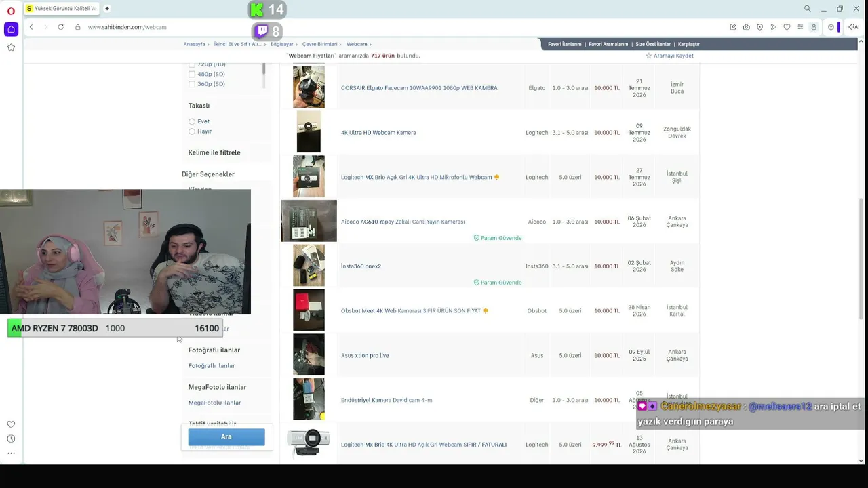Open the Fotoğraflı ilanlar filter link
The width and height of the screenshot is (868, 488).
[x=212, y=366]
